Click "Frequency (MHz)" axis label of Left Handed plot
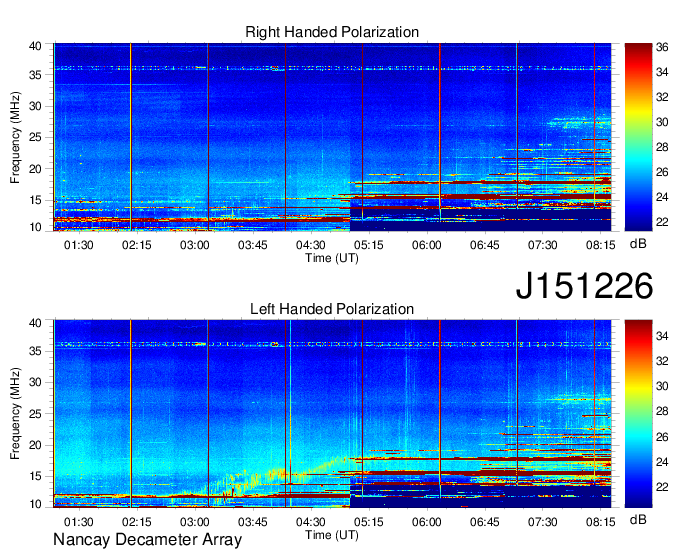The width and height of the screenshot is (680, 552). coord(15,414)
